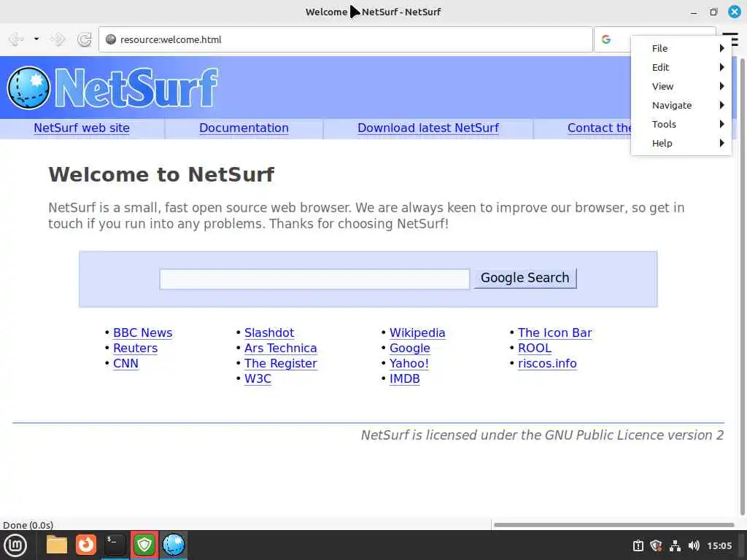Open the history dropdown arrow beside back
747x560 pixels.
pyautogui.click(x=36, y=39)
